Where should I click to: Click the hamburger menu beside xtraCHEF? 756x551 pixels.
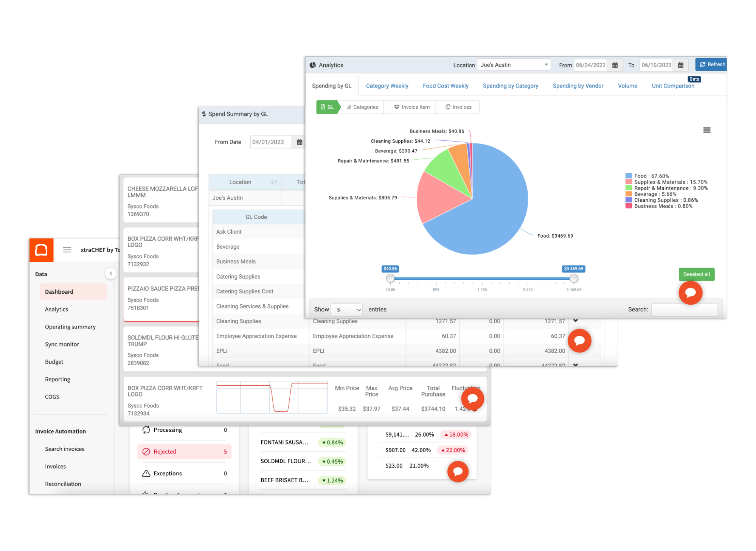[67, 250]
